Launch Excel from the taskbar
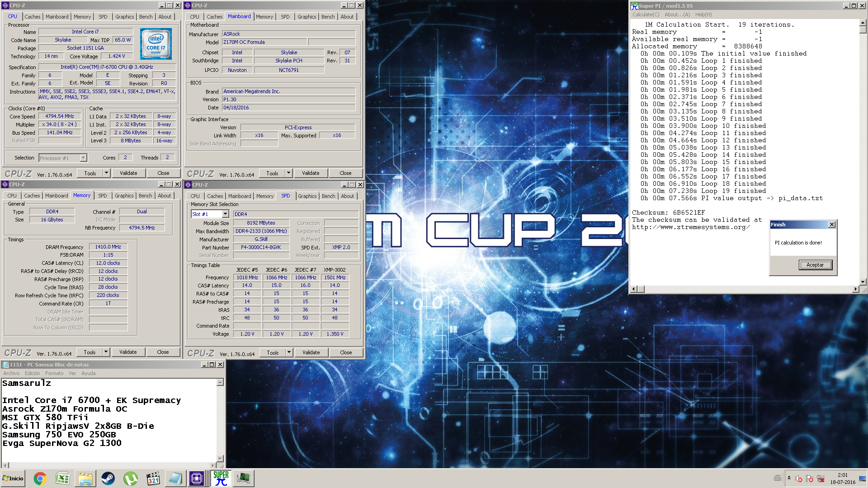The width and height of the screenshot is (868, 488). coord(62,479)
